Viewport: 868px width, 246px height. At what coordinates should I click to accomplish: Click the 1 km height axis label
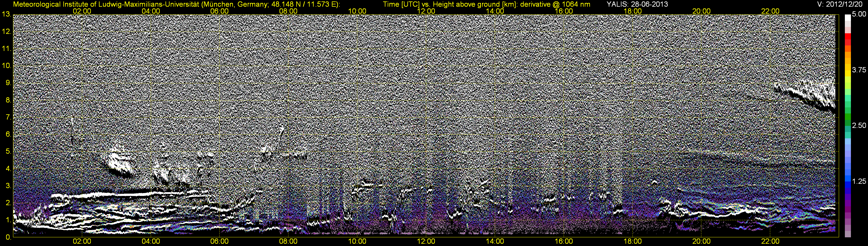pyautogui.click(x=8, y=220)
